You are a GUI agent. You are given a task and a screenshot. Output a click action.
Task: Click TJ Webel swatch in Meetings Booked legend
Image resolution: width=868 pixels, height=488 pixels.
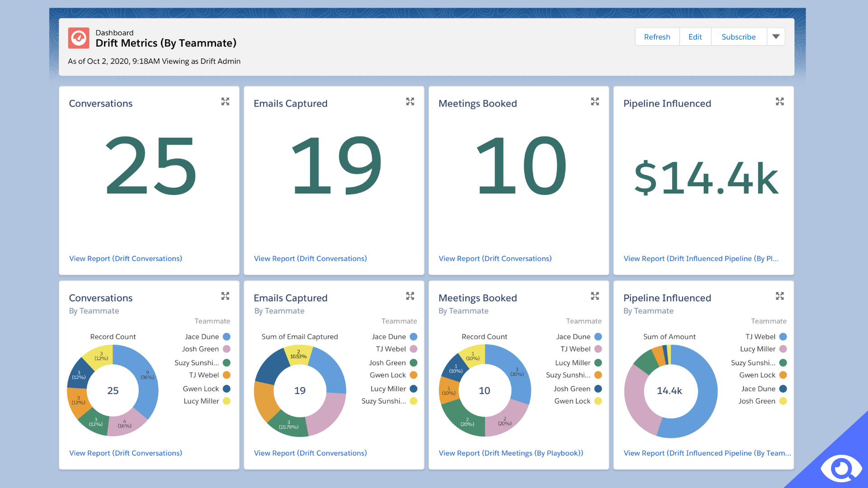[x=598, y=349]
